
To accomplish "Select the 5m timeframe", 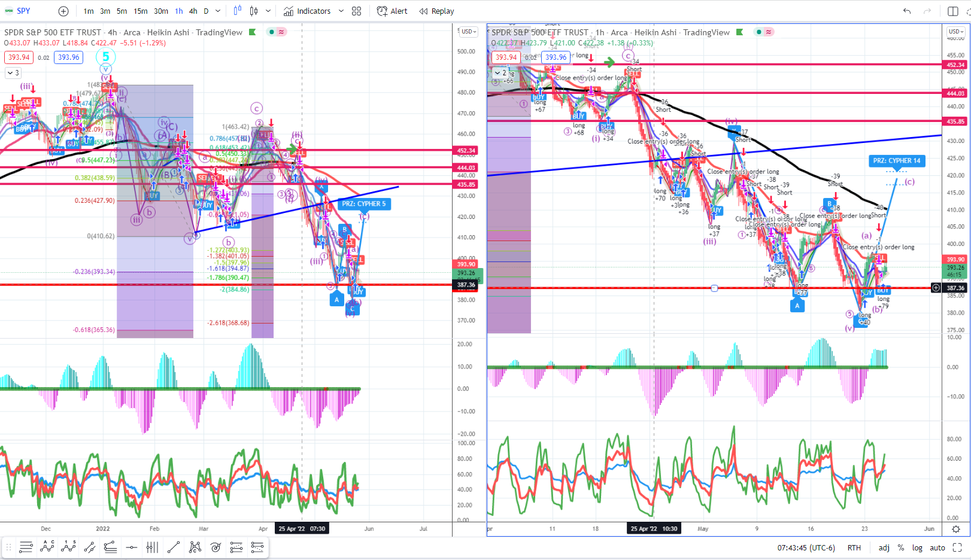I will pyautogui.click(x=122, y=11).
